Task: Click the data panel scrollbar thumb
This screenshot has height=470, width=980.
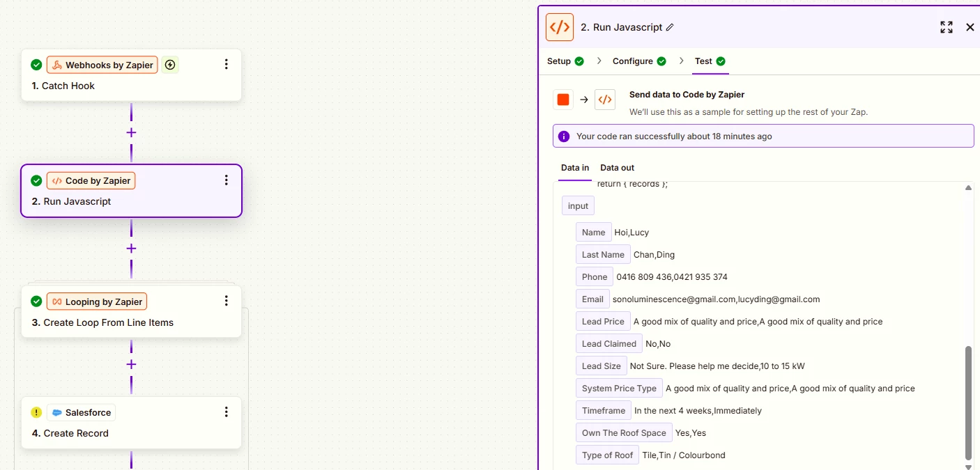Action: [x=968, y=402]
